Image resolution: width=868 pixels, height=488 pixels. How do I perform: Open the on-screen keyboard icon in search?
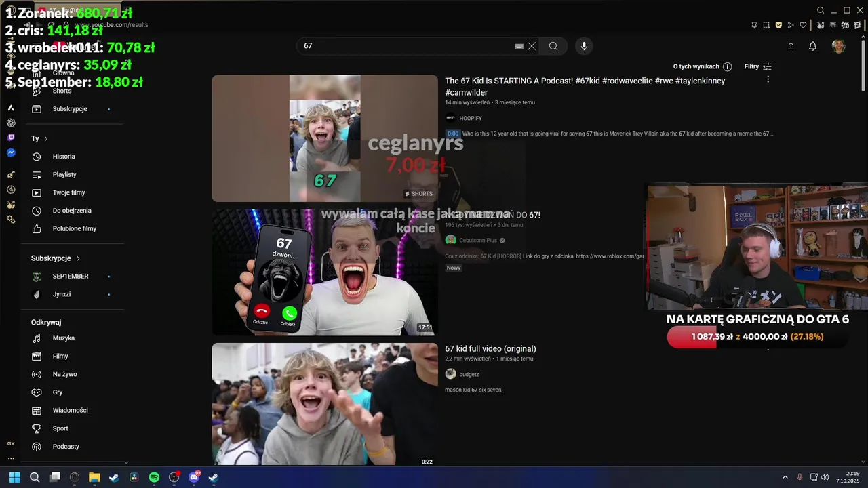coord(519,46)
